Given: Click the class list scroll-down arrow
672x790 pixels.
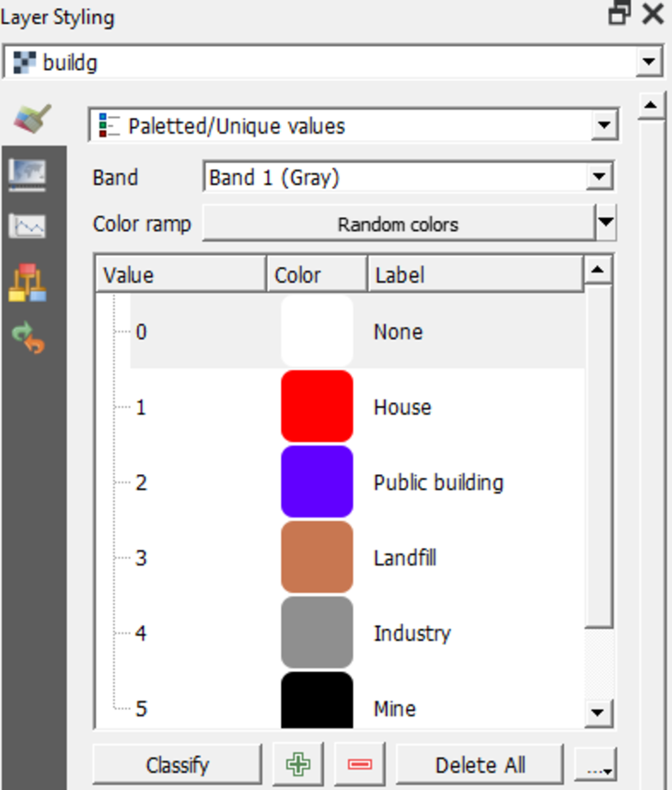Looking at the screenshot, I should coord(598,712).
